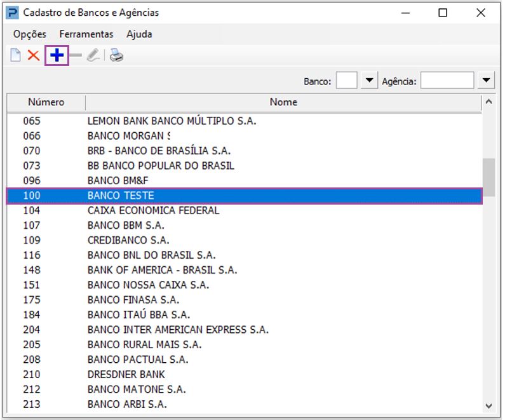Click the grey minus remove icon
Screen dimensions: 505x420
pyautogui.click(x=76, y=55)
